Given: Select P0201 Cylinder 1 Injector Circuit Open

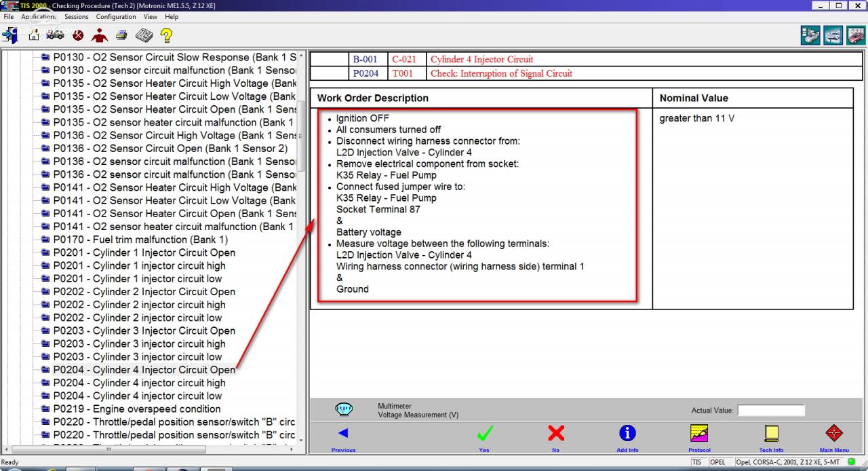Looking at the screenshot, I should coord(144,252).
